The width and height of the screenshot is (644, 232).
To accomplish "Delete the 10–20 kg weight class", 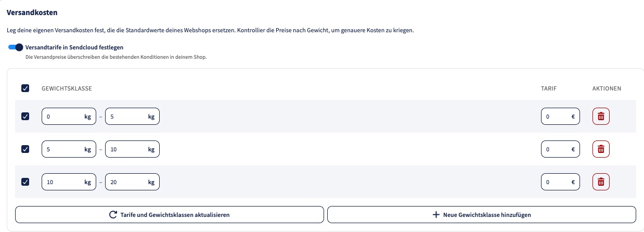I will coord(601,182).
